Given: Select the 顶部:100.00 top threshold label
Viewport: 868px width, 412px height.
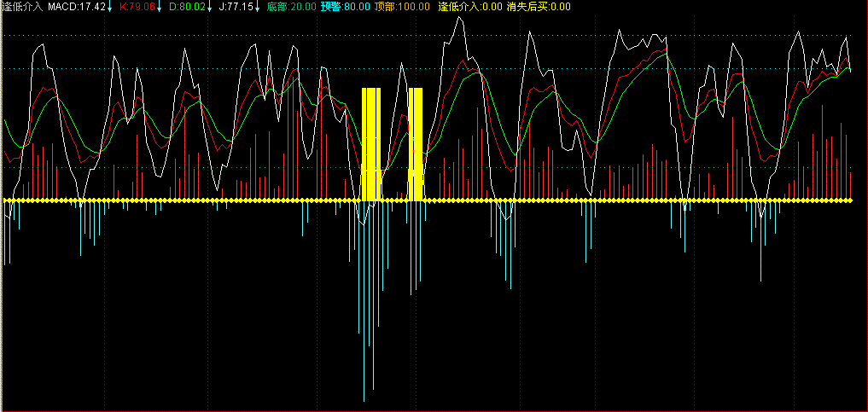Looking at the screenshot, I should 402,7.
